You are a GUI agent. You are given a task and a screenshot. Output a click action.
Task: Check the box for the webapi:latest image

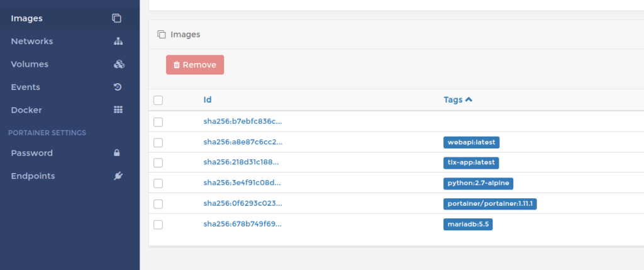[x=158, y=142]
